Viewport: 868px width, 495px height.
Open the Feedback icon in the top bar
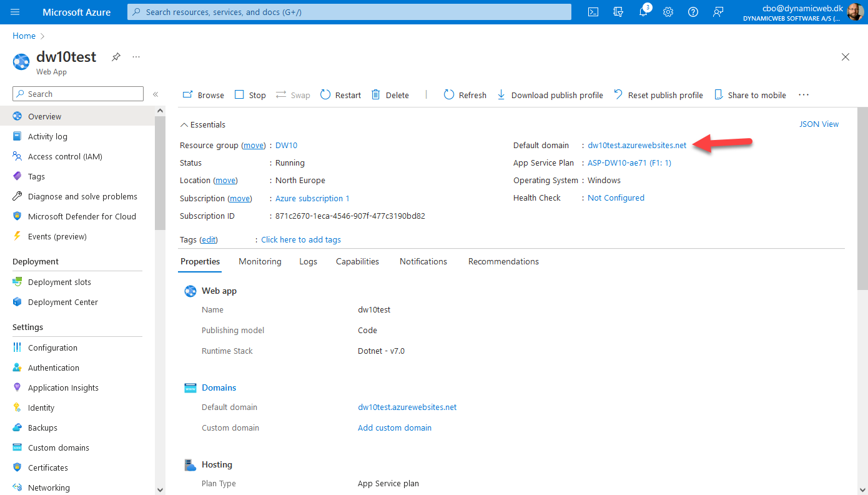tap(718, 12)
